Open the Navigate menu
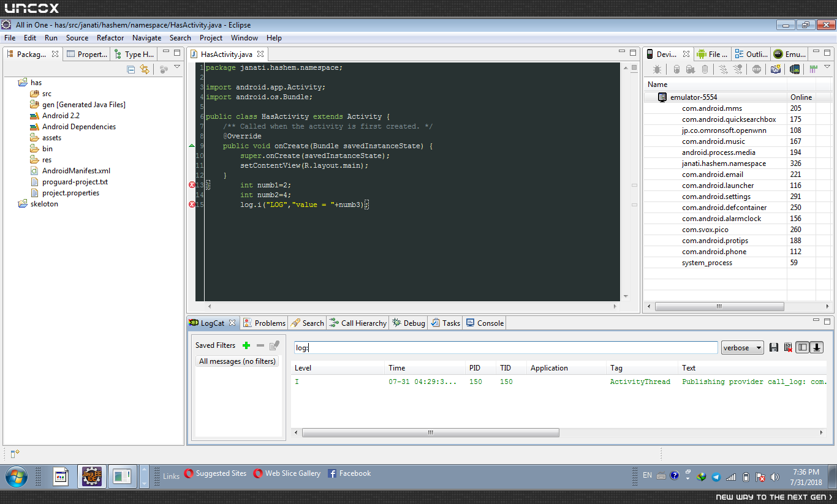Viewport: 837px width, 504px height. tap(147, 38)
